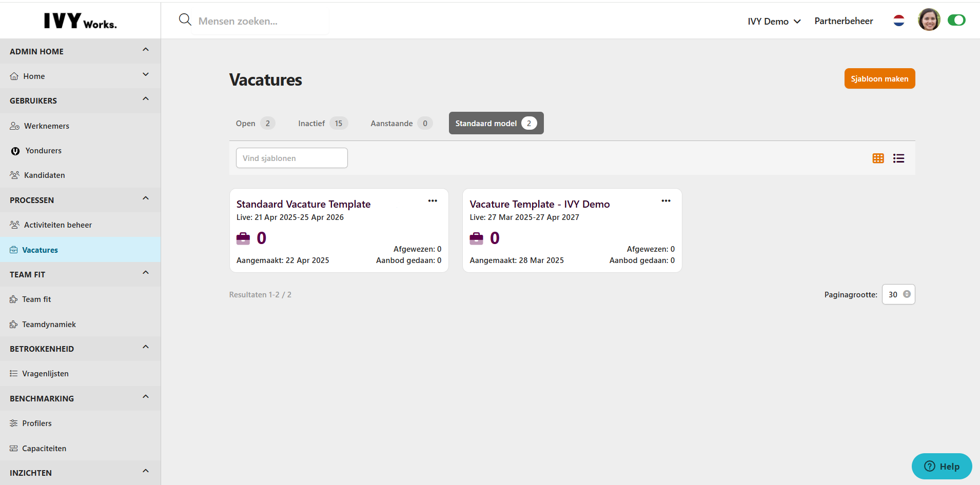The height and width of the screenshot is (485, 980).
Task: Open the user profile avatar
Action: click(929, 21)
